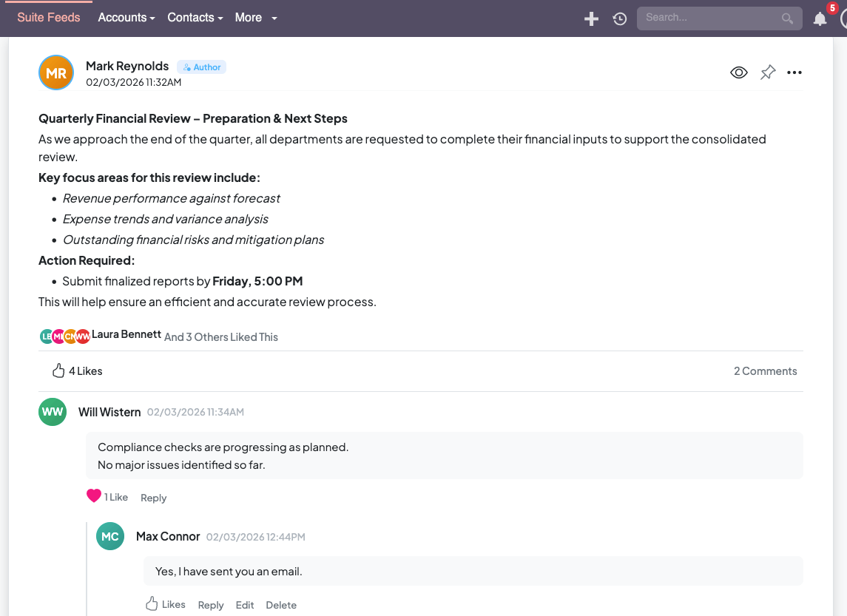Image resolution: width=847 pixels, height=616 pixels.
Task: Go to Suite Feeds
Action: [x=49, y=17]
